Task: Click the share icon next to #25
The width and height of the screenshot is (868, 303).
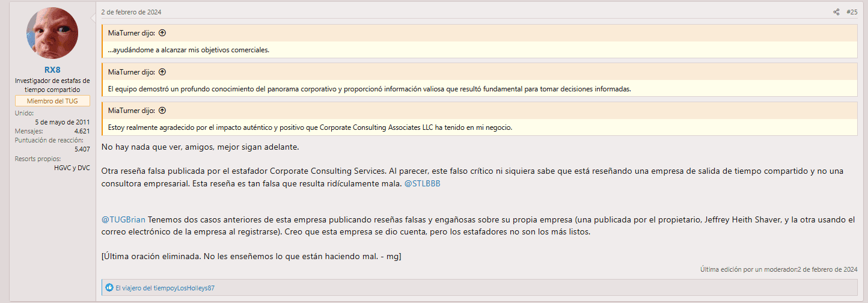Action: pyautogui.click(x=836, y=12)
